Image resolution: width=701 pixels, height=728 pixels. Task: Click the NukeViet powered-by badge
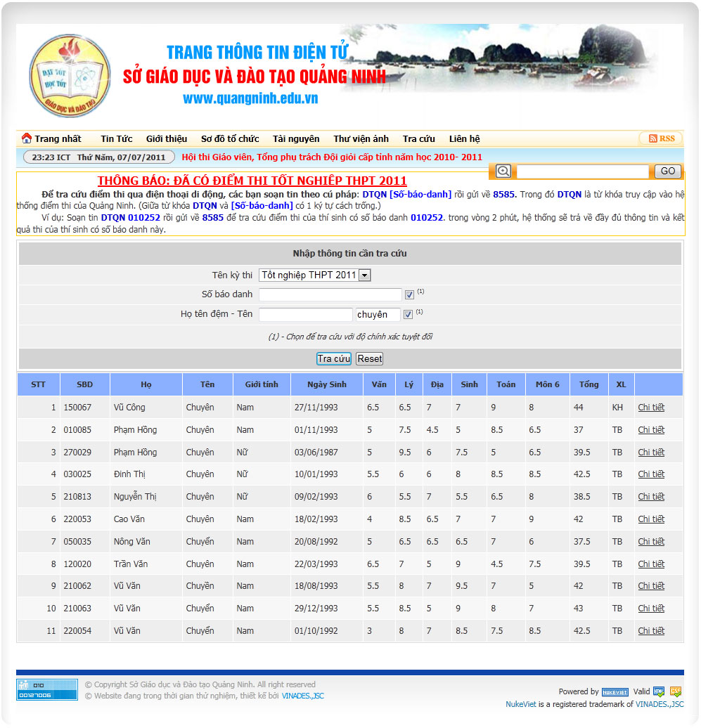click(615, 692)
